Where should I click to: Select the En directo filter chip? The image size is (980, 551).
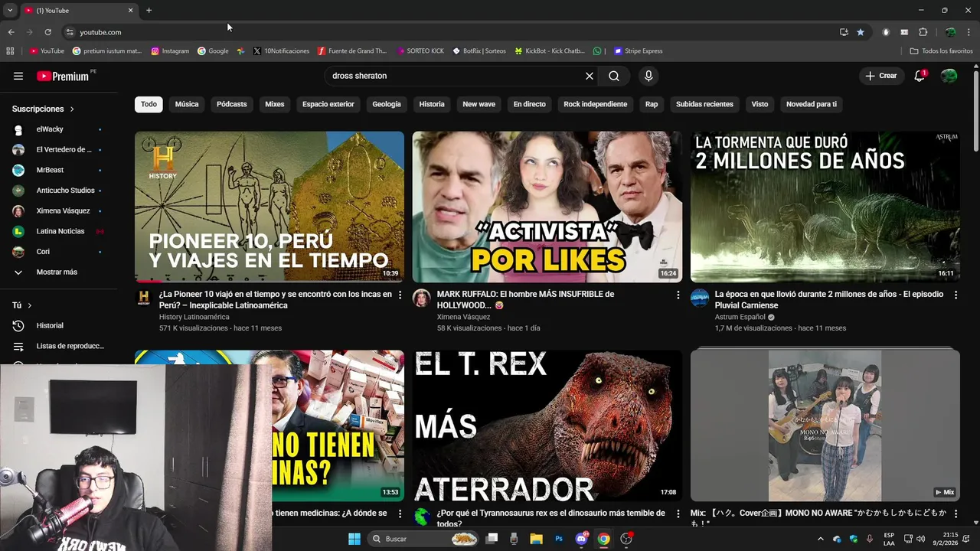530,104
